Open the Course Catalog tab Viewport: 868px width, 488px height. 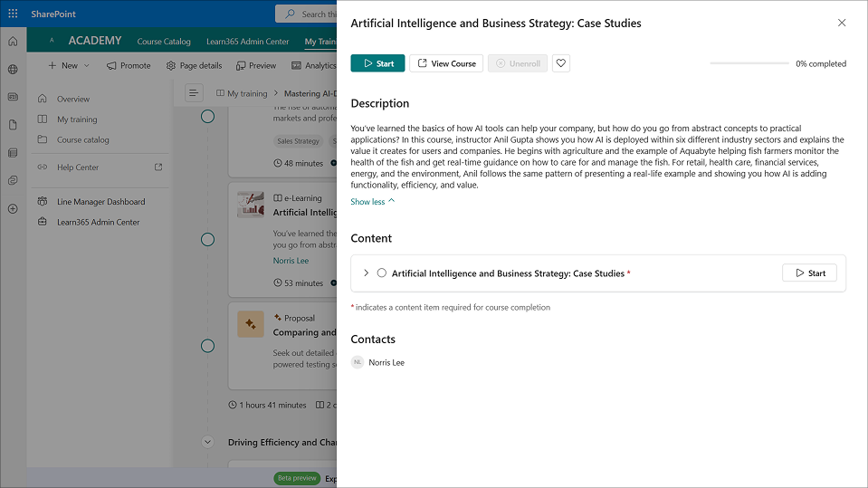(x=164, y=42)
